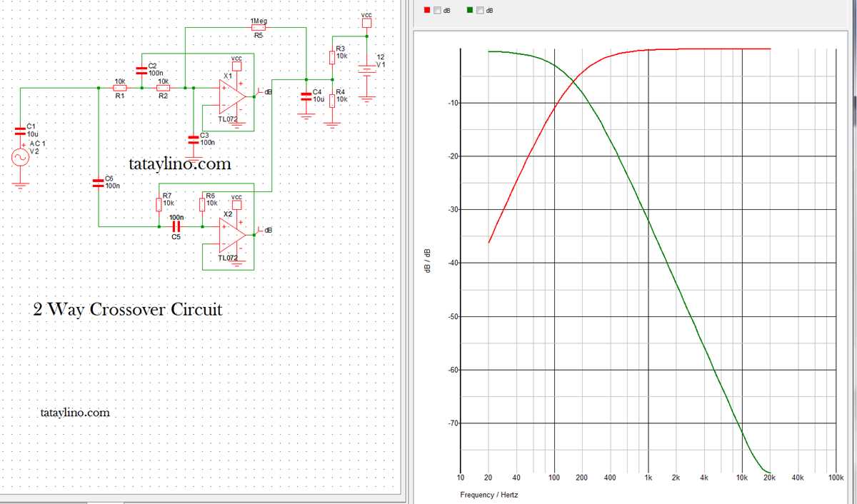The height and width of the screenshot is (504, 857).
Task: Select capacitor C6 100n
Action: (x=99, y=183)
